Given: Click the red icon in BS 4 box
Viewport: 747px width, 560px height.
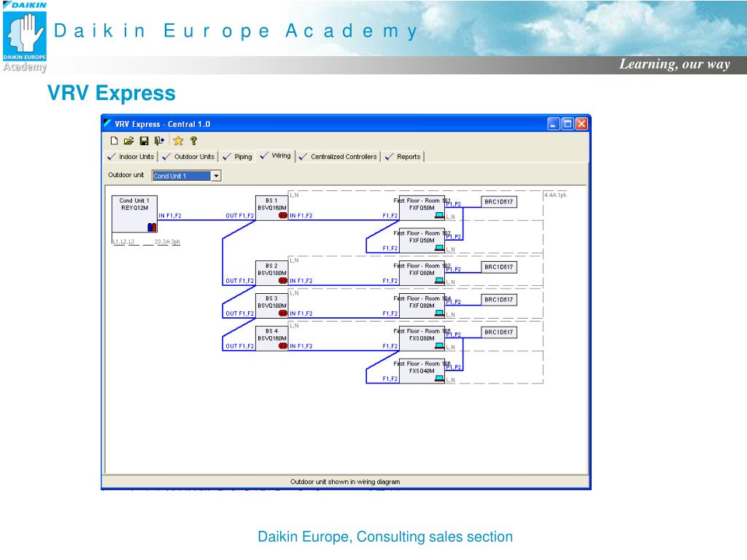Looking at the screenshot, I should (283, 346).
